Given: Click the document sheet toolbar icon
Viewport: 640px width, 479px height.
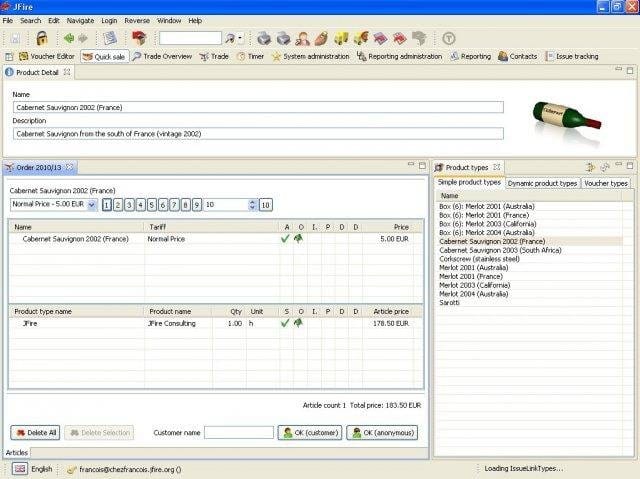Looking at the screenshot, I should 110,38.
